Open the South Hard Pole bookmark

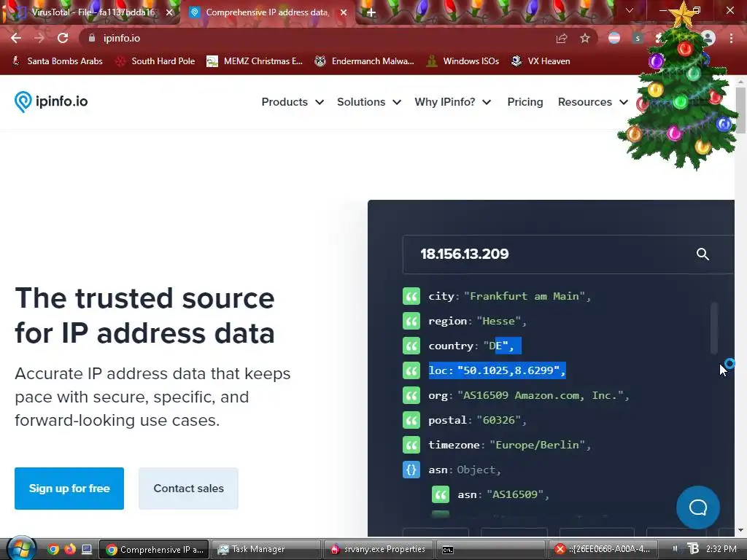coord(156,61)
